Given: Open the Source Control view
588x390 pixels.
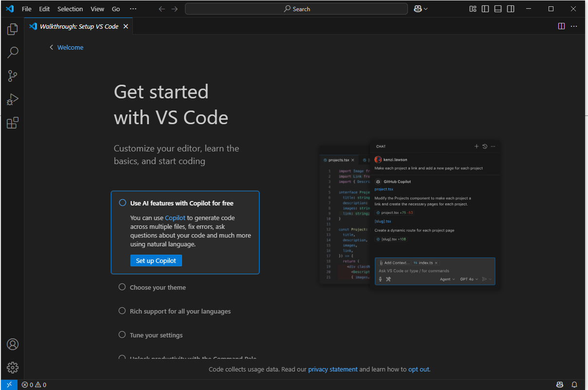Looking at the screenshot, I should coord(13,75).
